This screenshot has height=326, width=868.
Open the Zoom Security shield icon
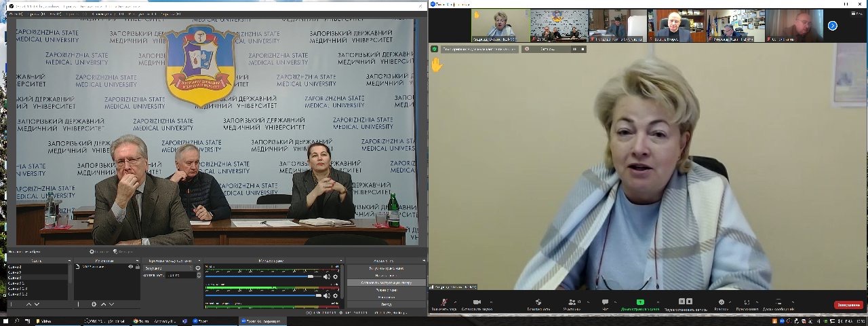coord(538,302)
